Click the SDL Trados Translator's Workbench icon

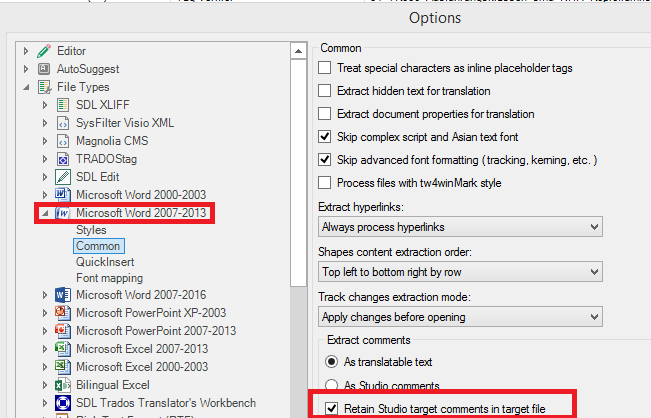[63, 403]
